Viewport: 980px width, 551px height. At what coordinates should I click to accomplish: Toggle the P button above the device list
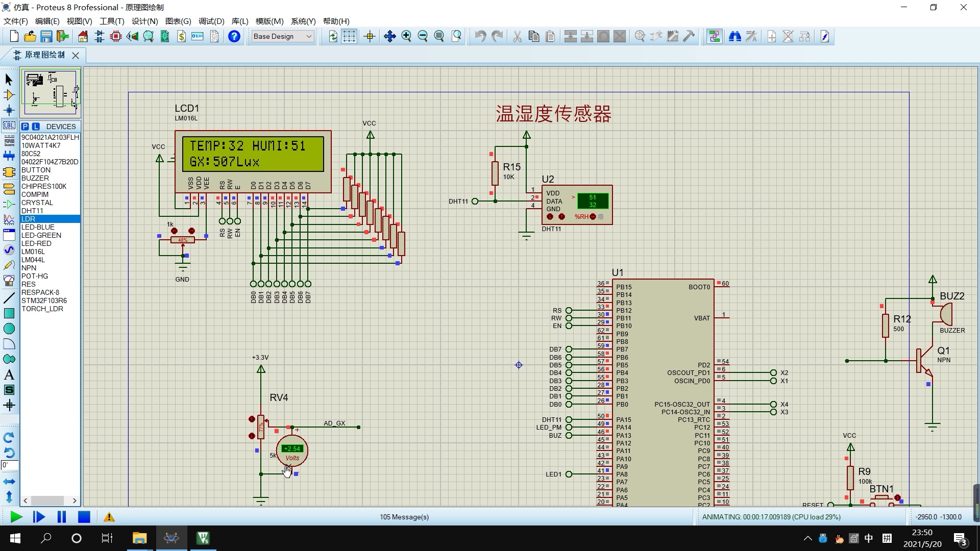[x=24, y=126]
